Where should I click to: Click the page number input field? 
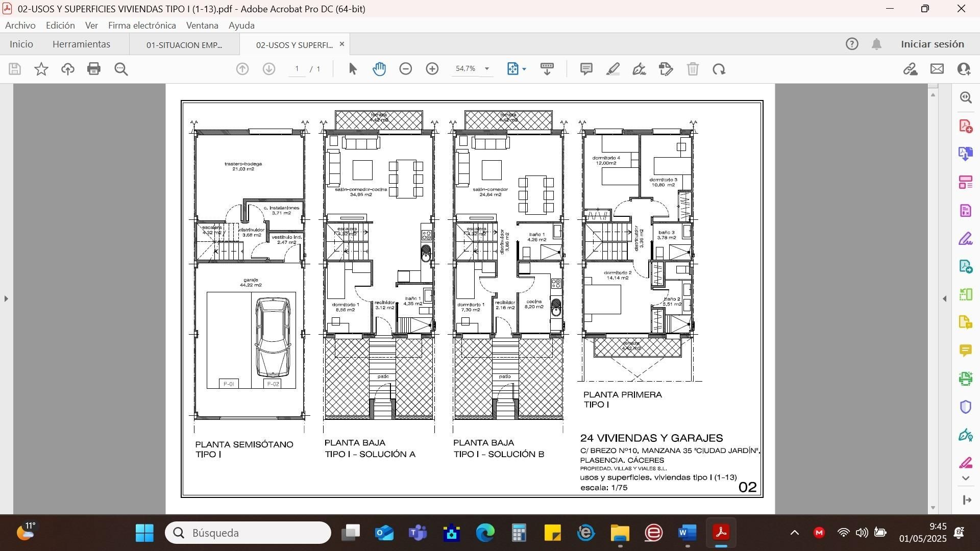297,68
